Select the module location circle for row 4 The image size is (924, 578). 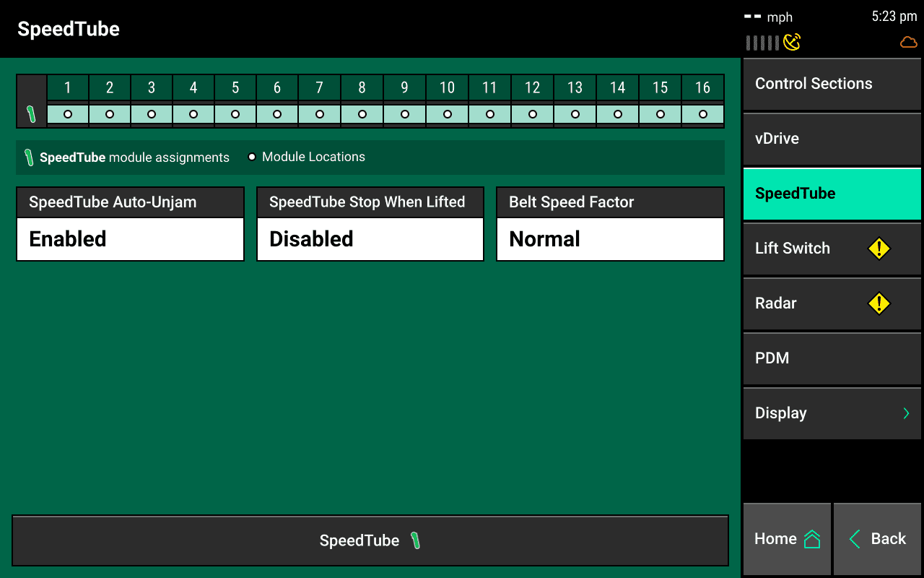(x=193, y=114)
